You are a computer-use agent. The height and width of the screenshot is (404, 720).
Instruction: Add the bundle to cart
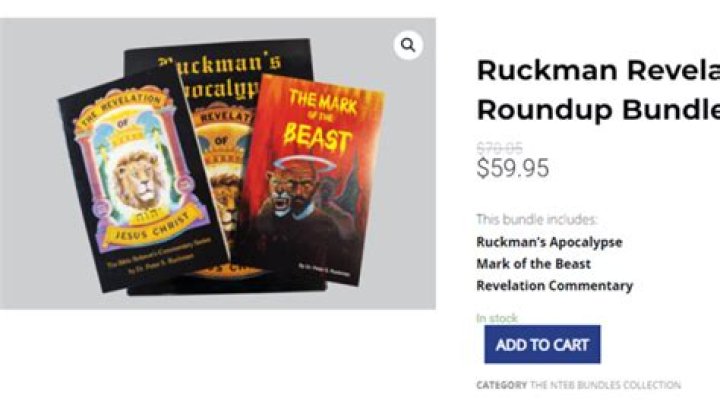click(x=542, y=344)
